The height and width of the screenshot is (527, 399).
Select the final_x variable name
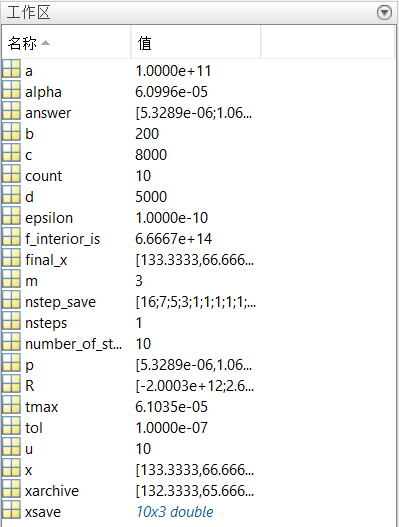click(46, 260)
